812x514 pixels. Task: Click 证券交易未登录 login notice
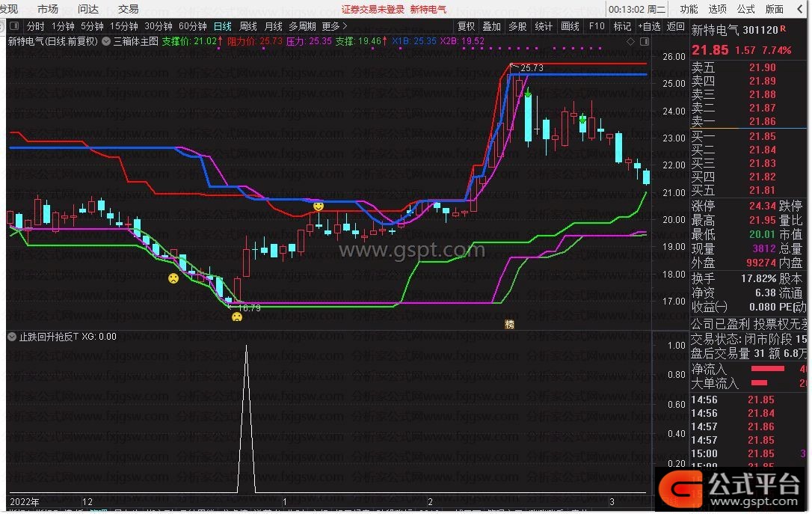tap(373, 9)
